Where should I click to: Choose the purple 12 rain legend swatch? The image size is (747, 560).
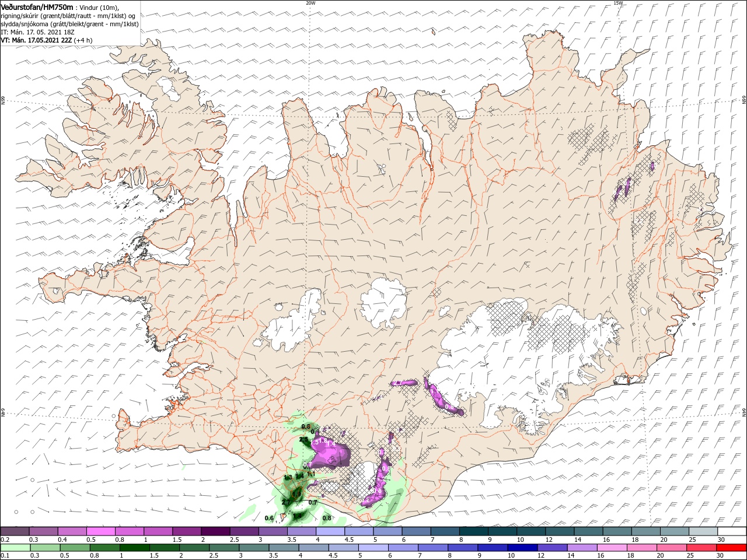553,548
